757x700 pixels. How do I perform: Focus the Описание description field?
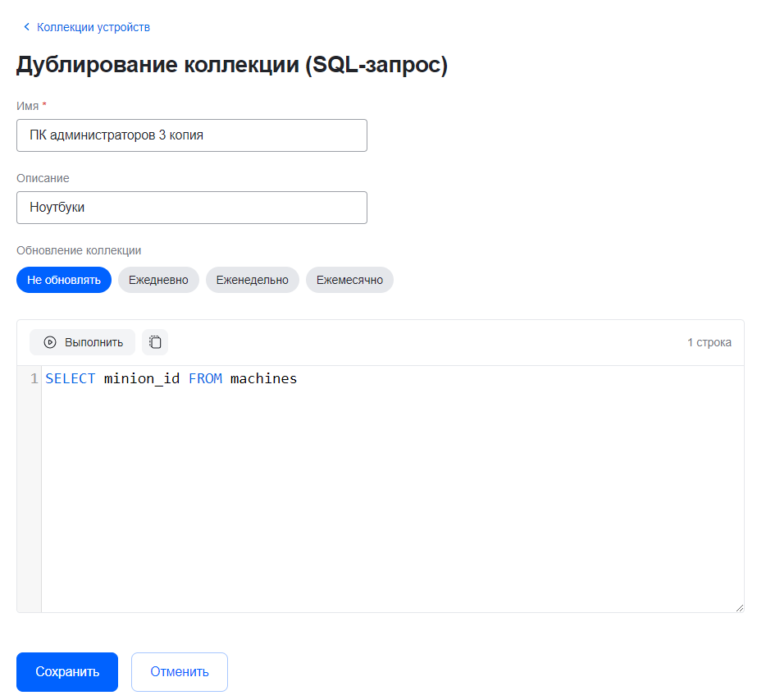(191, 208)
